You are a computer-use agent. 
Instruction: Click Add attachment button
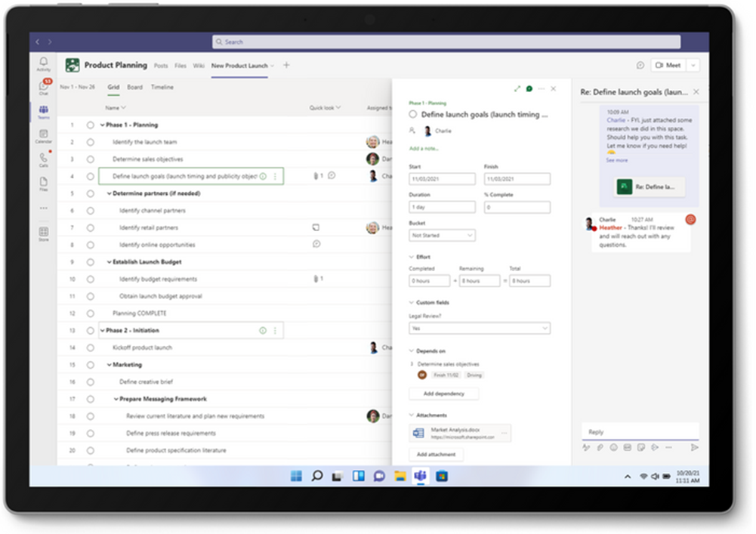click(437, 455)
